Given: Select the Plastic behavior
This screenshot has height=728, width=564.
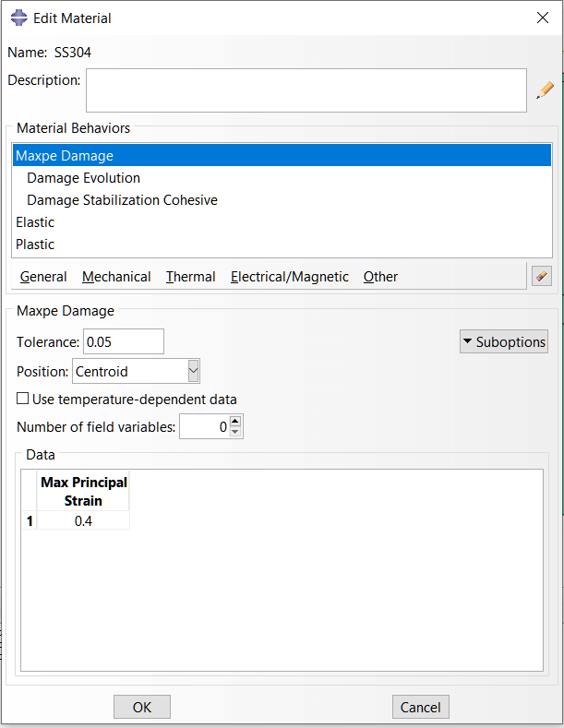Looking at the screenshot, I should (x=35, y=245).
